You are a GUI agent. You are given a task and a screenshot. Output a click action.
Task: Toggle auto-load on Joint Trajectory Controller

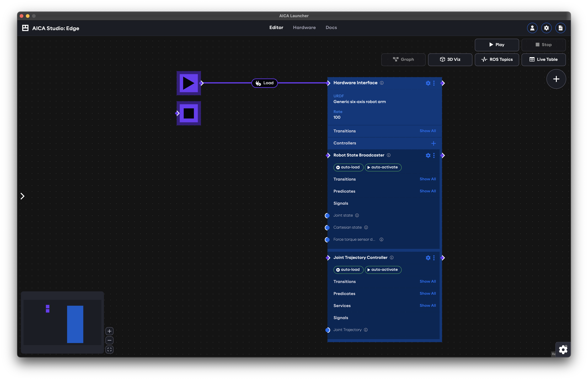pos(348,270)
